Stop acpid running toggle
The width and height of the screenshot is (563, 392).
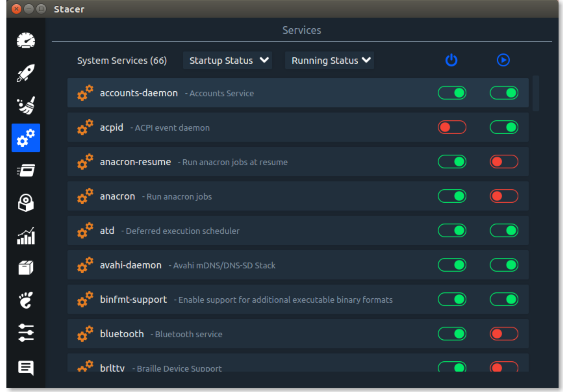pyautogui.click(x=504, y=127)
